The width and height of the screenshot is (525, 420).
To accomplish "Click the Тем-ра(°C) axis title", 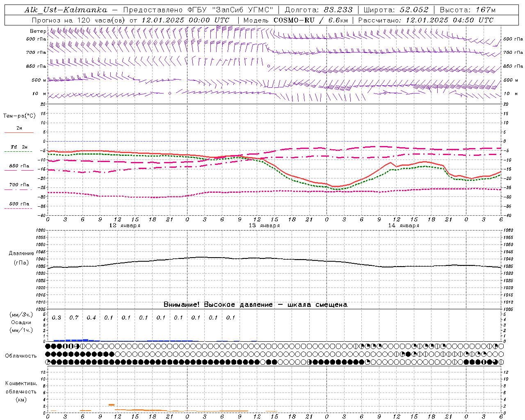I will [19, 116].
